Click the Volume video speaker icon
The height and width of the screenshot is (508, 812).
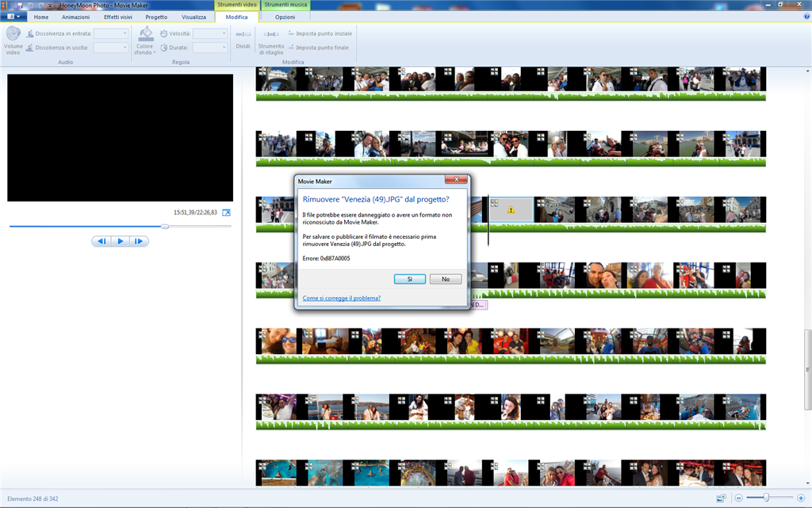[x=13, y=34]
